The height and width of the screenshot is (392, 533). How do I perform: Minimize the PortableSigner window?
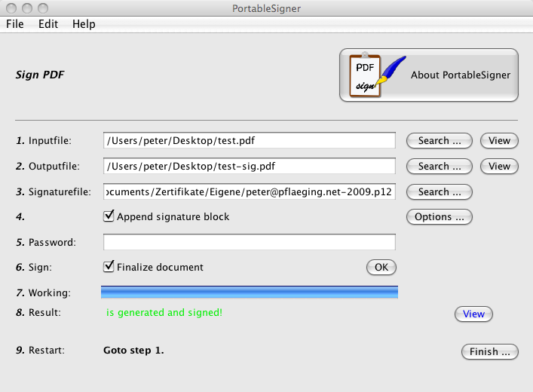coord(27,8)
